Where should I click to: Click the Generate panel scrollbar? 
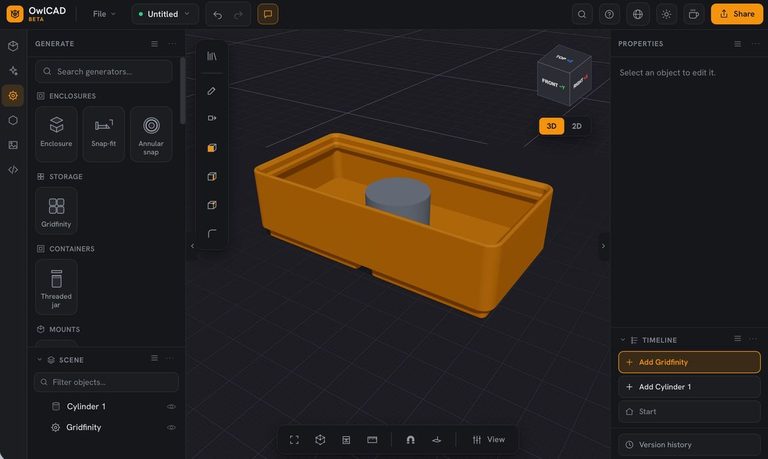click(183, 91)
